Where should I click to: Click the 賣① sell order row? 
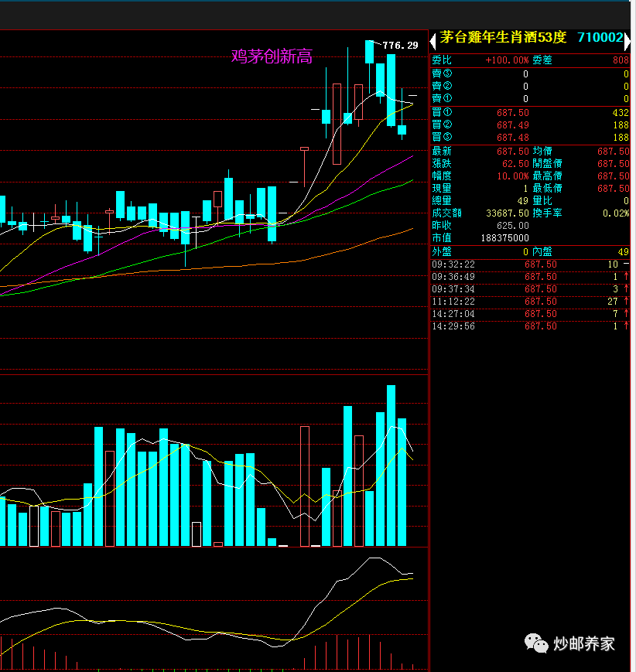point(530,98)
